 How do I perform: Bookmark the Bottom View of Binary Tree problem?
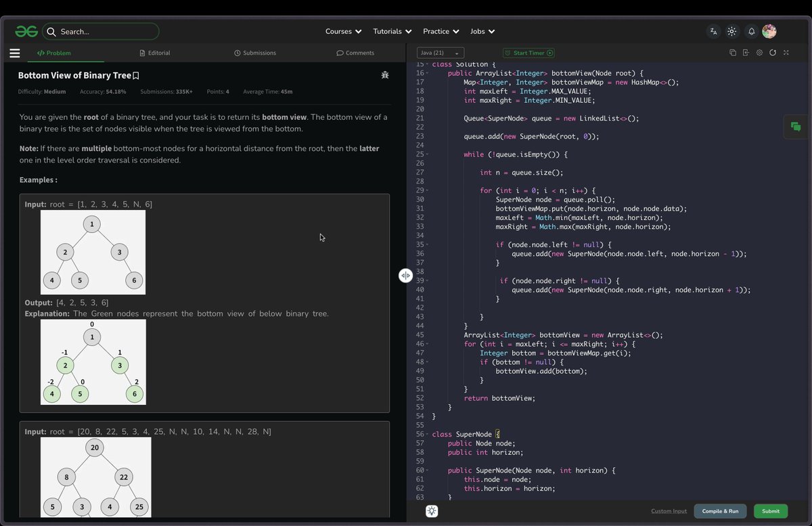click(x=136, y=76)
